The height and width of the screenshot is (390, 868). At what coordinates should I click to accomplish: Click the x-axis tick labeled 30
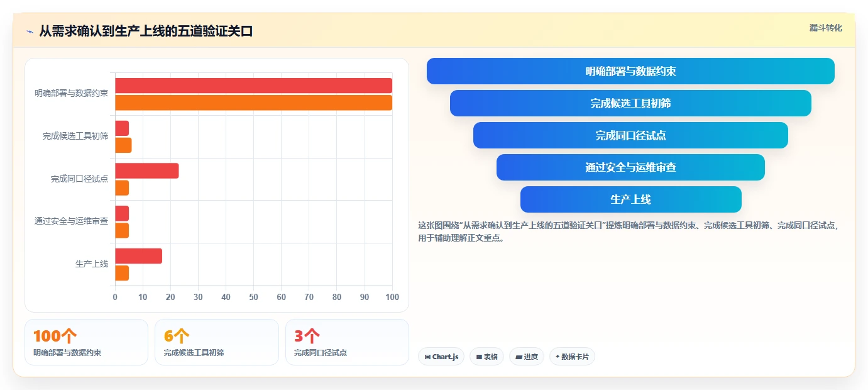point(198,297)
